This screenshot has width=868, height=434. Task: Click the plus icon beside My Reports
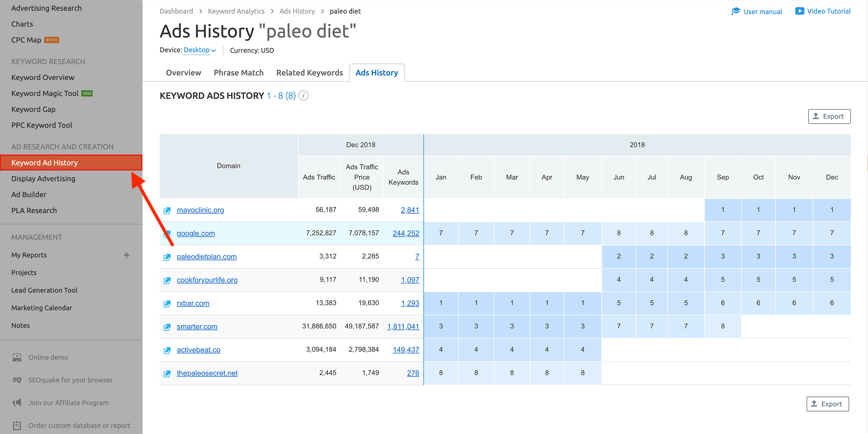(127, 255)
